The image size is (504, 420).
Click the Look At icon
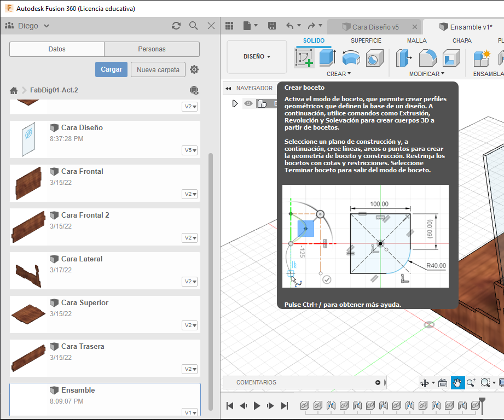[443, 383]
